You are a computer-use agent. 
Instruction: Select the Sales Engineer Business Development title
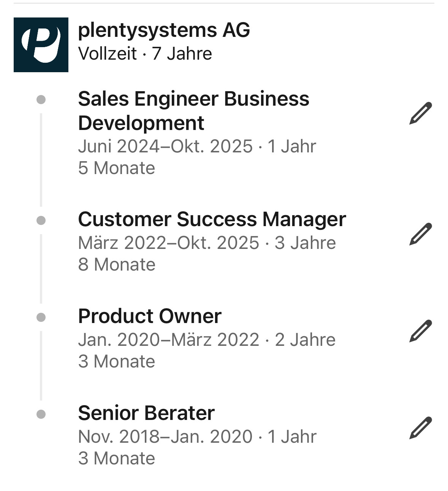point(193,111)
